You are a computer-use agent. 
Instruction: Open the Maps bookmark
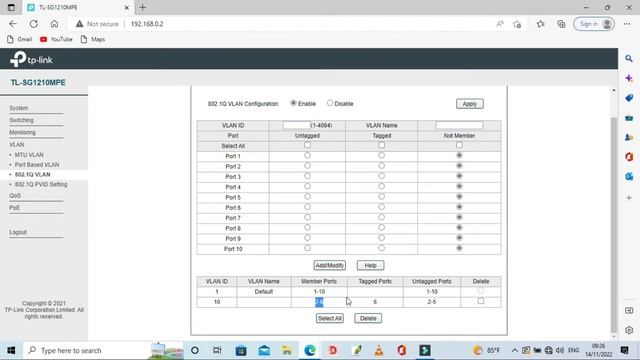[93, 39]
